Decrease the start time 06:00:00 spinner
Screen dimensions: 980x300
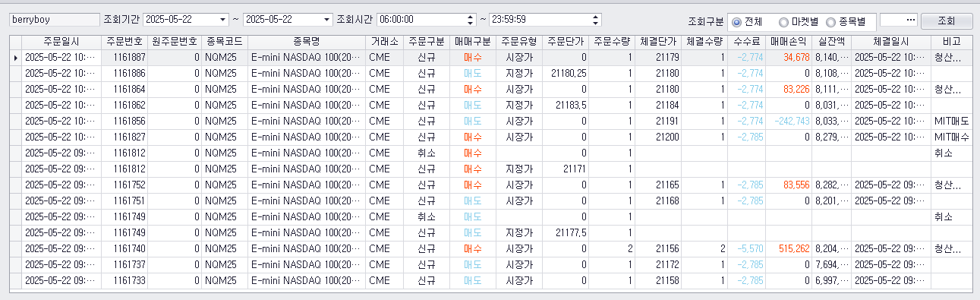coord(471,23)
